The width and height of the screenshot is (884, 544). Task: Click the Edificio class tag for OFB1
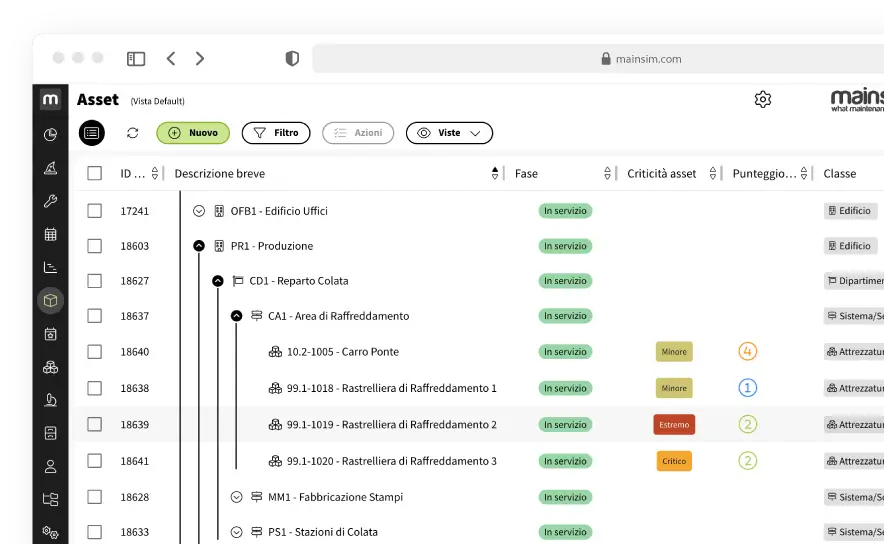pyautogui.click(x=850, y=211)
